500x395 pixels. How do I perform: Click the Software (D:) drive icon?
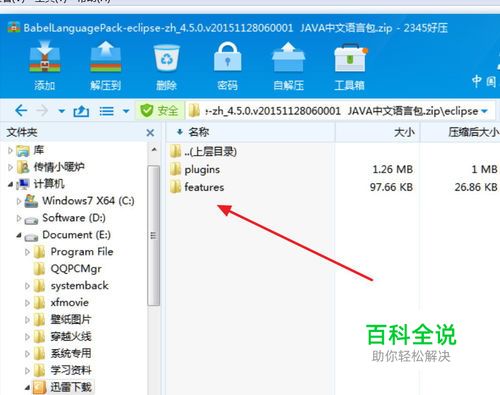click(31, 219)
